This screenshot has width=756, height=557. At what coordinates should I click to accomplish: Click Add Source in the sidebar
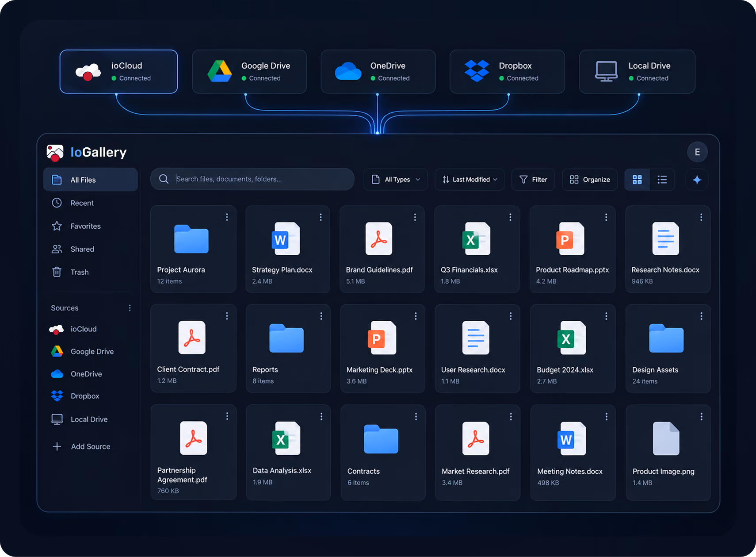[x=81, y=446]
